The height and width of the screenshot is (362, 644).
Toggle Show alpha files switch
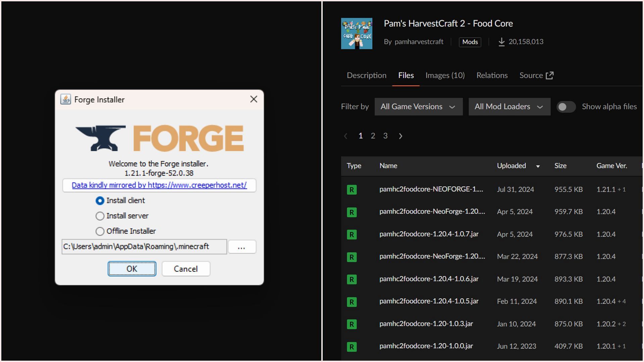pos(566,107)
